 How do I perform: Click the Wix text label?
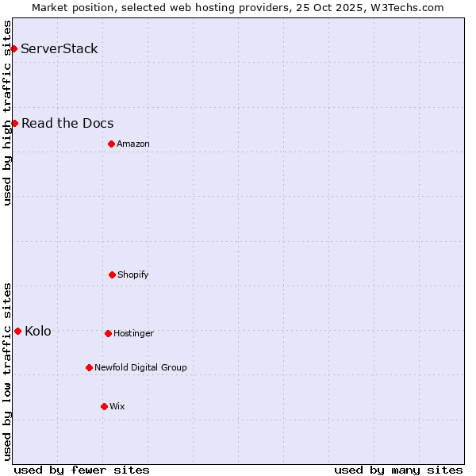(x=117, y=406)
